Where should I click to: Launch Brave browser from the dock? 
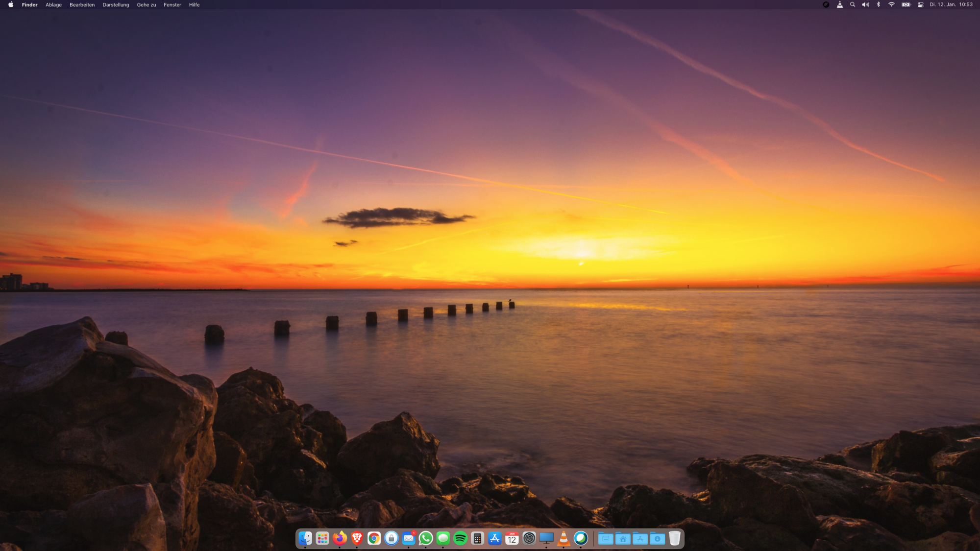357,538
